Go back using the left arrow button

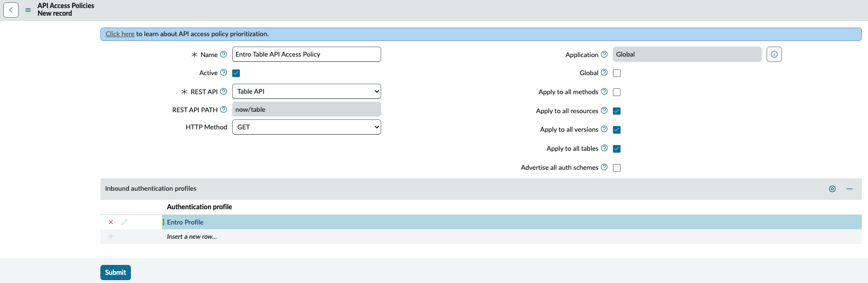[11, 10]
